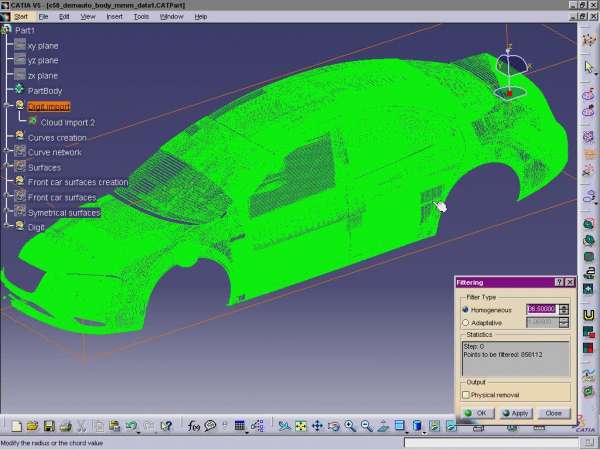
Task: Click the Homogeneous value stepper arrows
Action: (x=564, y=310)
